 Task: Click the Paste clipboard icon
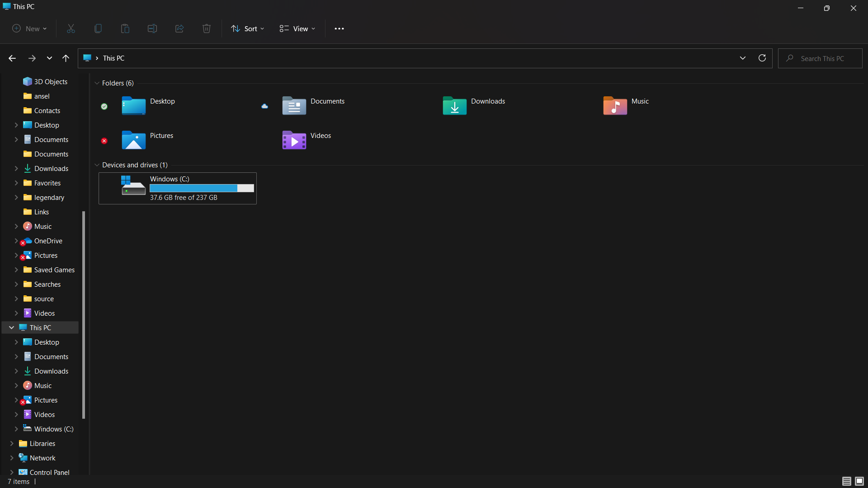(125, 28)
